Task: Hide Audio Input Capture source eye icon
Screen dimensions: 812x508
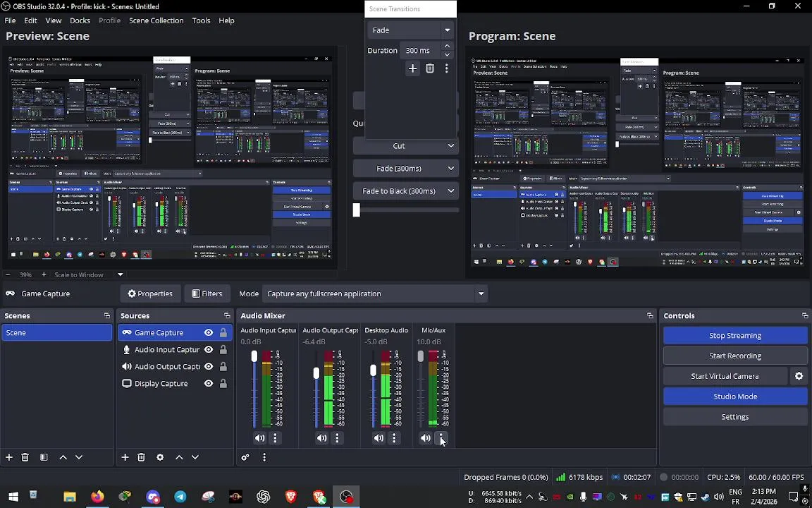Action: click(208, 349)
